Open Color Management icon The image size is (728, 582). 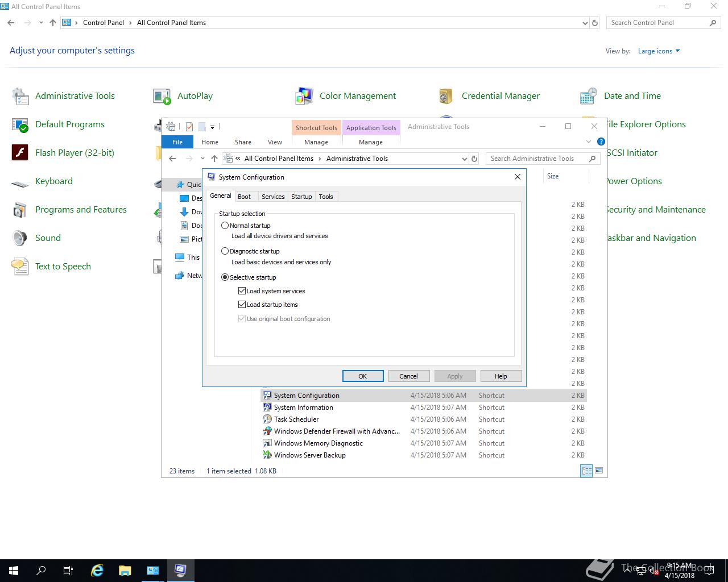(x=304, y=96)
